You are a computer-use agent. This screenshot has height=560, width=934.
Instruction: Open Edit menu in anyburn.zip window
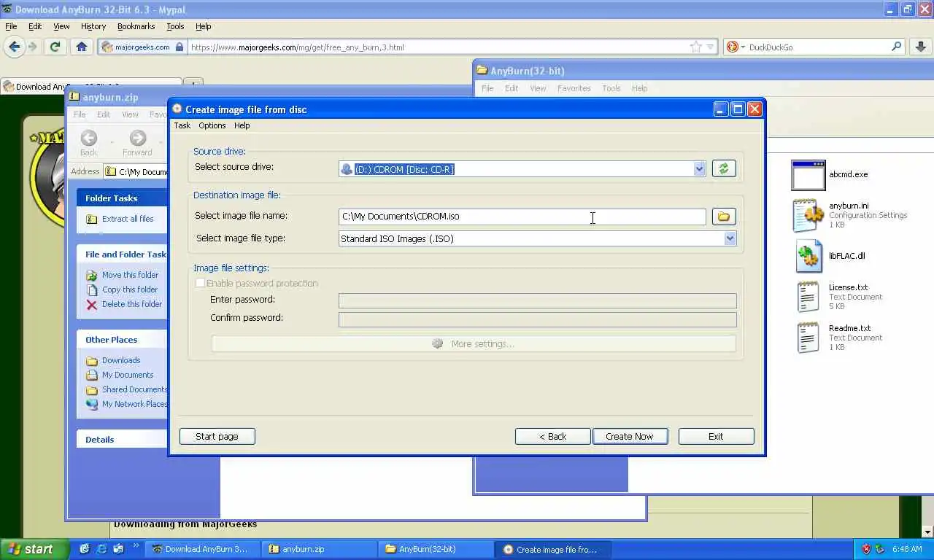tap(104, 114)
